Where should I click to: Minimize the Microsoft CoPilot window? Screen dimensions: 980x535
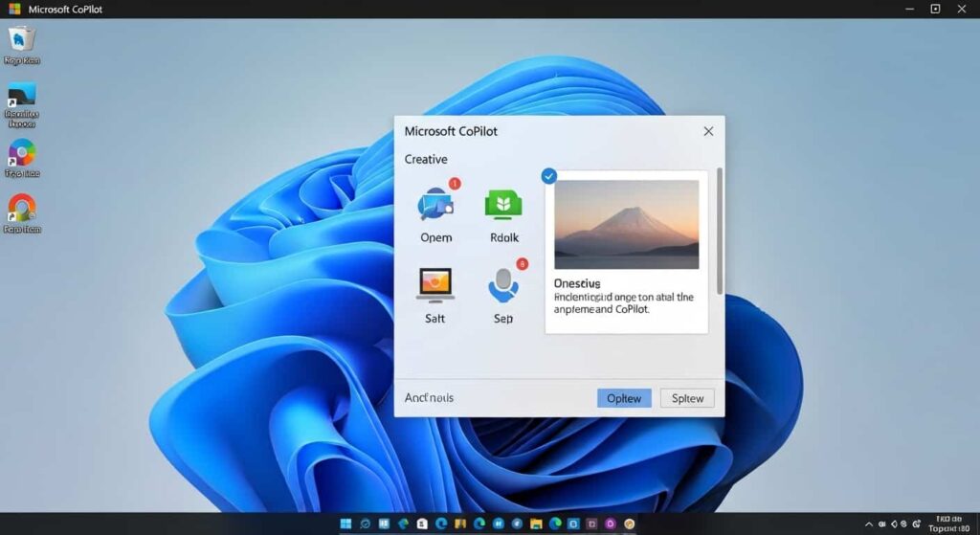click(x=909, y=9)
